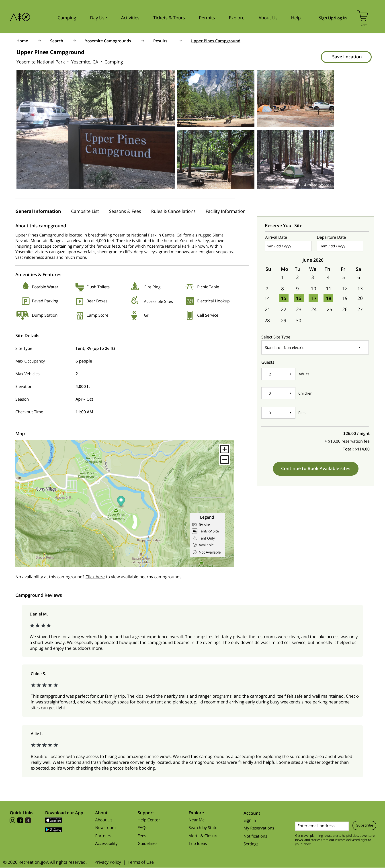Image resolution: width=385 pixels, height=868 pixels.
Task: Click the Electrical Hookup icon
Action: [x=190, y=301]
